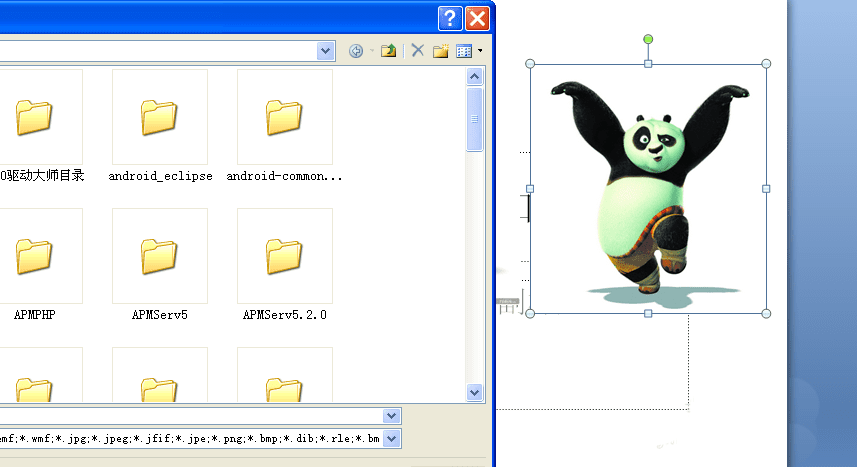This screenshot has width=857, height=467.
Task: Click the panda image in the document
Action: click(x=648, y=189)
